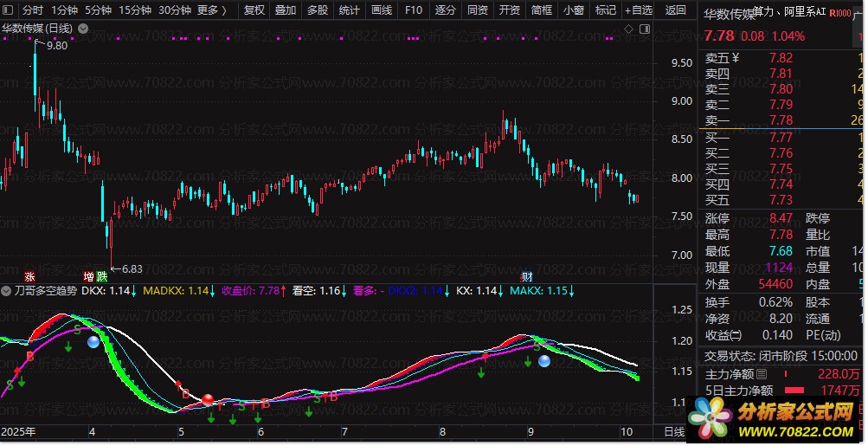
Task: Open the 主力净额 detail icon
Action: point(762,374)
